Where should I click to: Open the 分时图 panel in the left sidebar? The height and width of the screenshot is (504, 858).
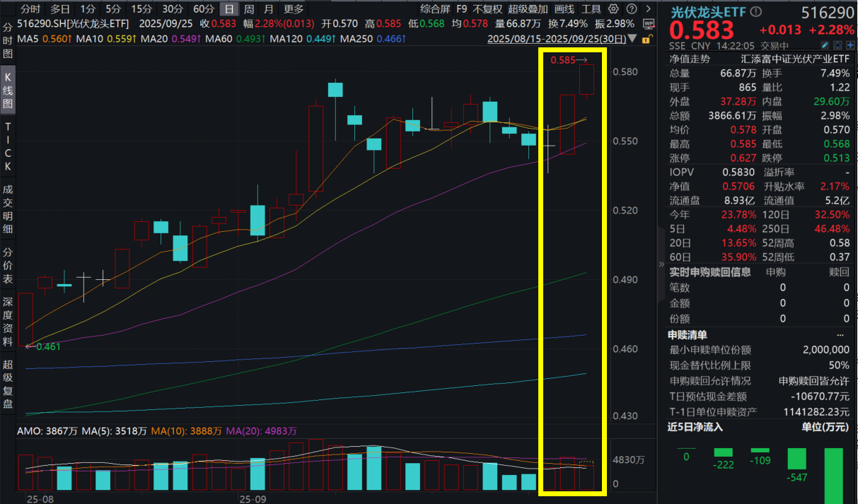pos(9,40)
